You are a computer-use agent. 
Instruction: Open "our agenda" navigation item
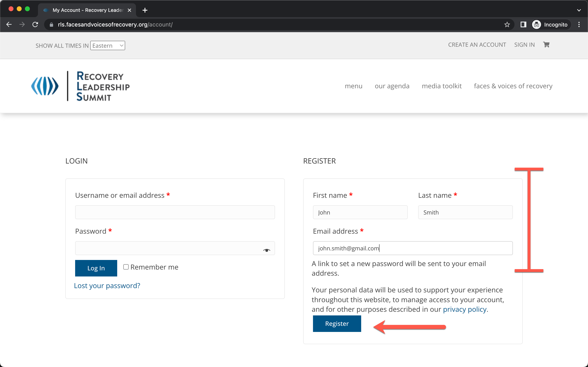[392, 86]
